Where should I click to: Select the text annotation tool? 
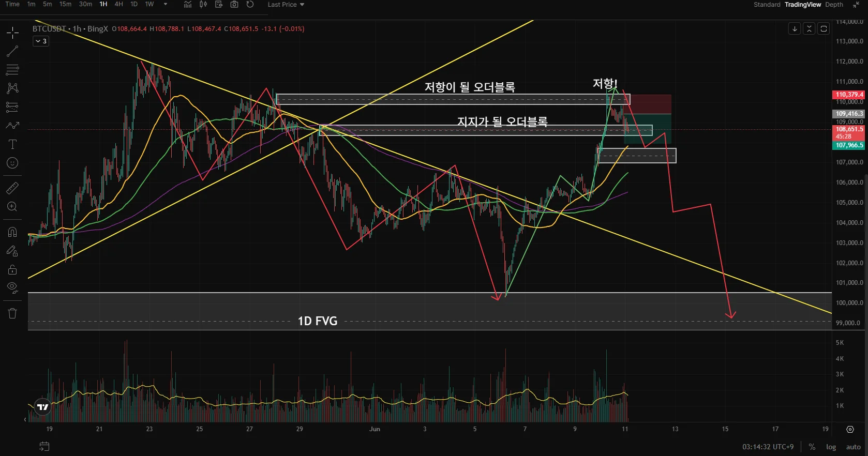[12, 144]
